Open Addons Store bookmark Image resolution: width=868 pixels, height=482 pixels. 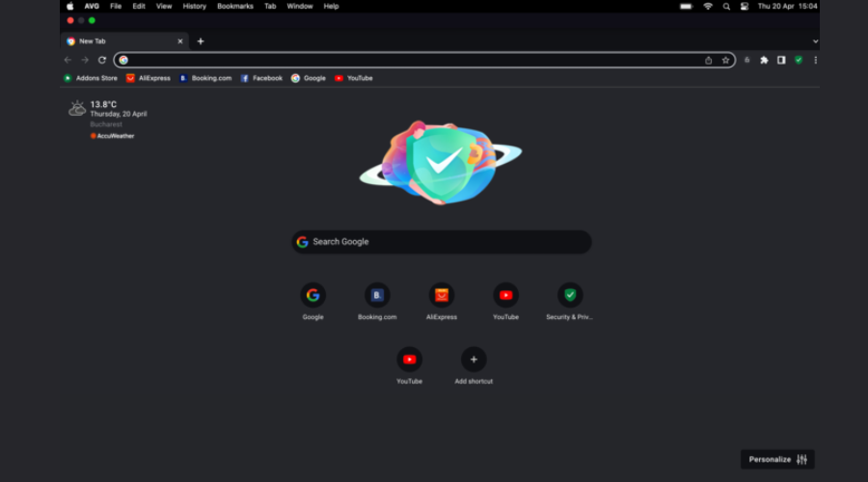point(91,78)
